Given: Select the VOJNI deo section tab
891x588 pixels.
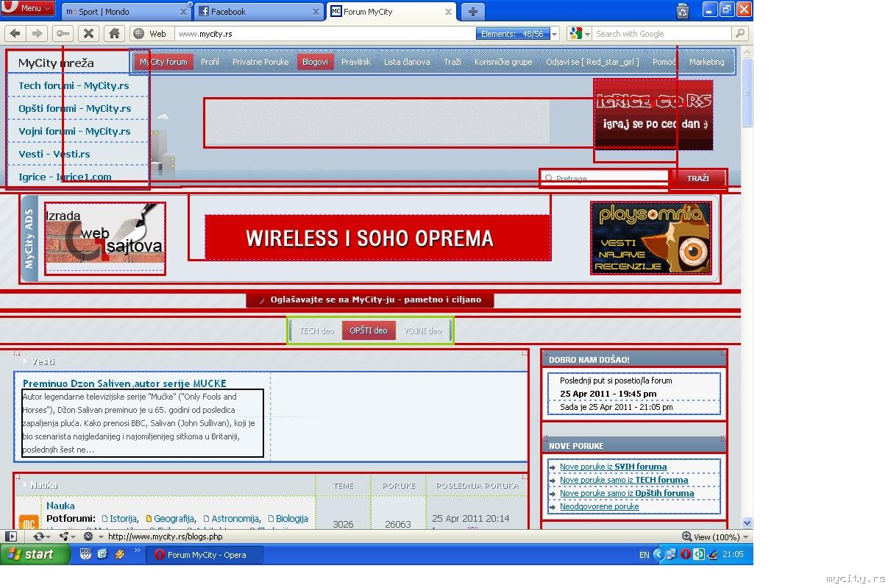Looking at the screenshot, I should (422, 330).
